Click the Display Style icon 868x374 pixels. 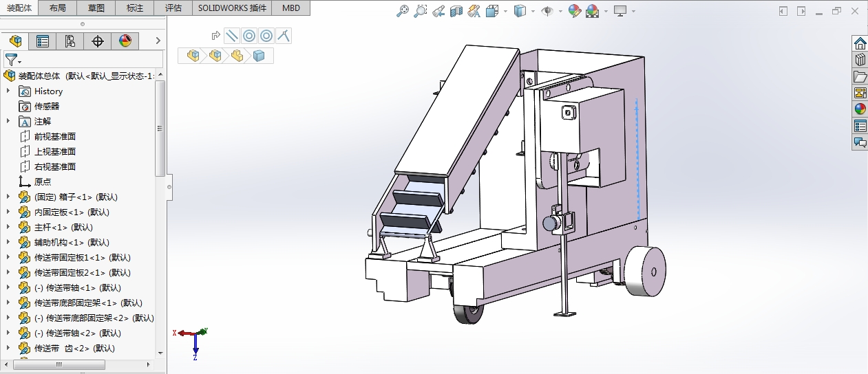[520, 11]
